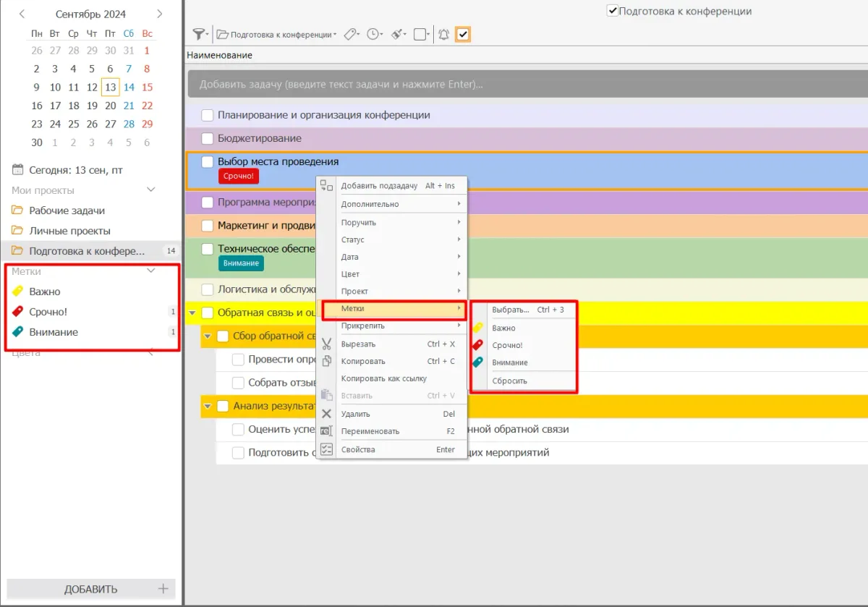The height and width of the screenshot is (607, 868).
Task: Click the X icon beside Удалить
Action: click(326, 414)
